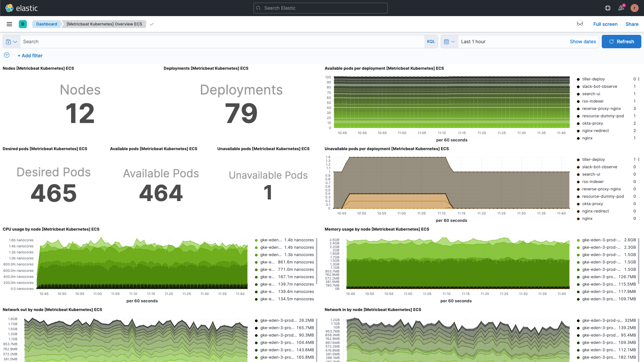Click the glasses view-mode icon
This screenshot has height=362, width=644.
[580, 24]
